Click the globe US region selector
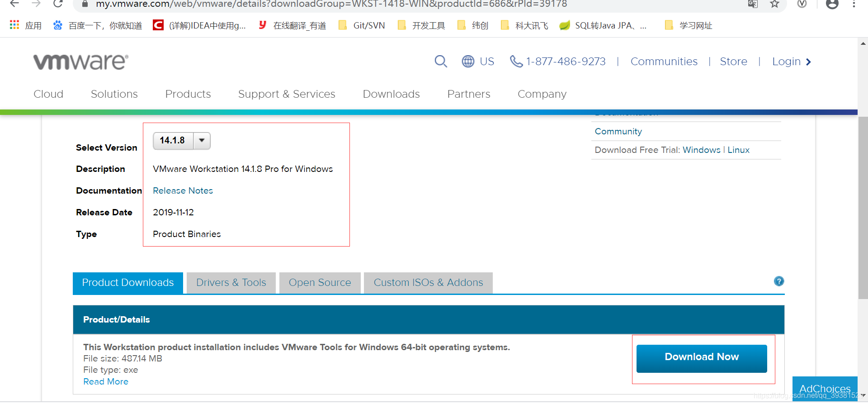Image resolution: width=868 pixels, height=404 pixels. [478, 61]
